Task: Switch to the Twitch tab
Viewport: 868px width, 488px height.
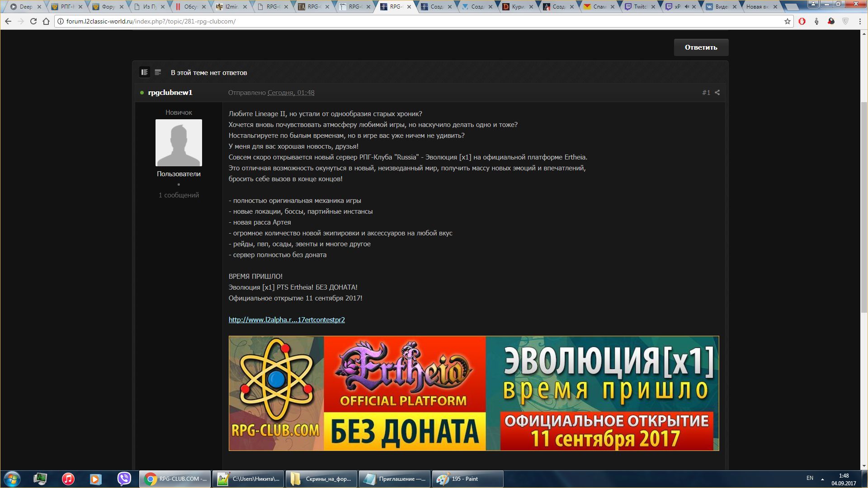Action: [x=640, y=7]
